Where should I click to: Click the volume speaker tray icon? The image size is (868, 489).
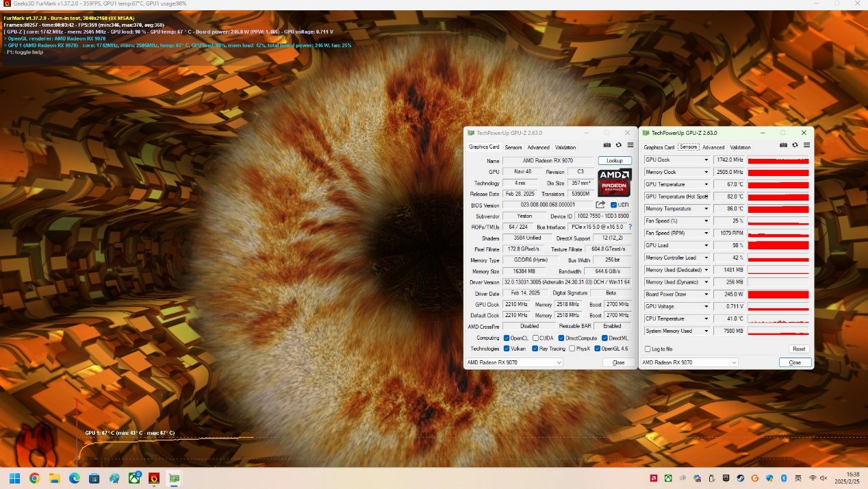coord(824,478)
